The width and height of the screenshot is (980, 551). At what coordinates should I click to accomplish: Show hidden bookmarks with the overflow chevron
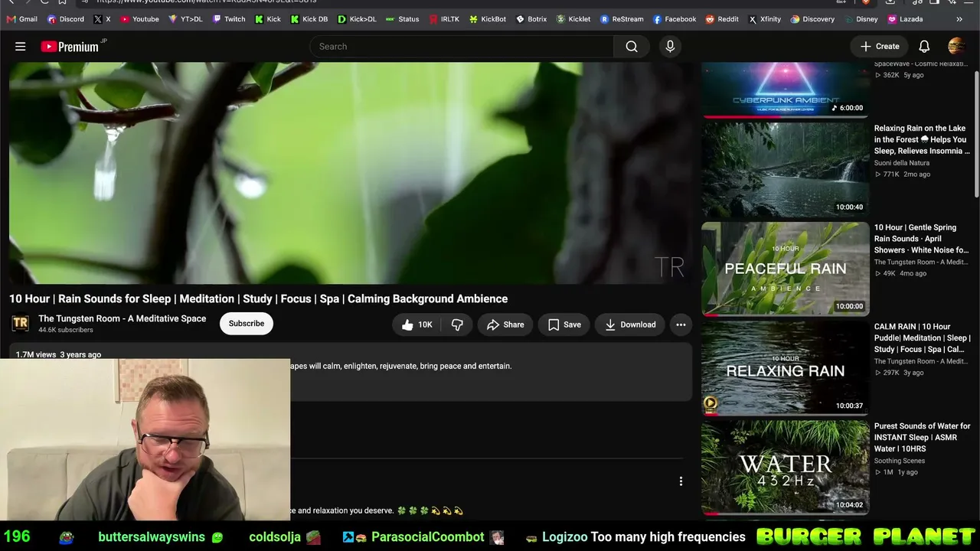coord(959,19)
